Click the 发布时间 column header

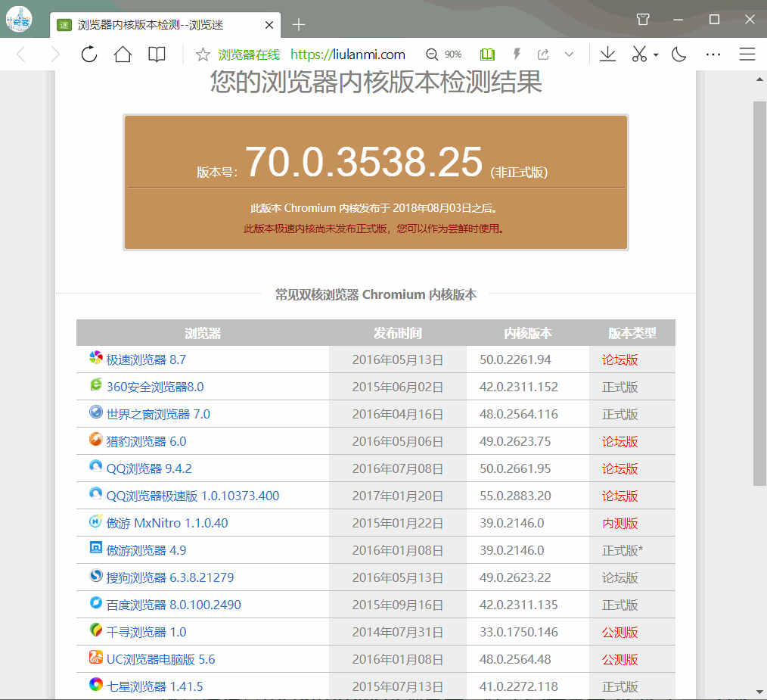[x=398, y=334]
